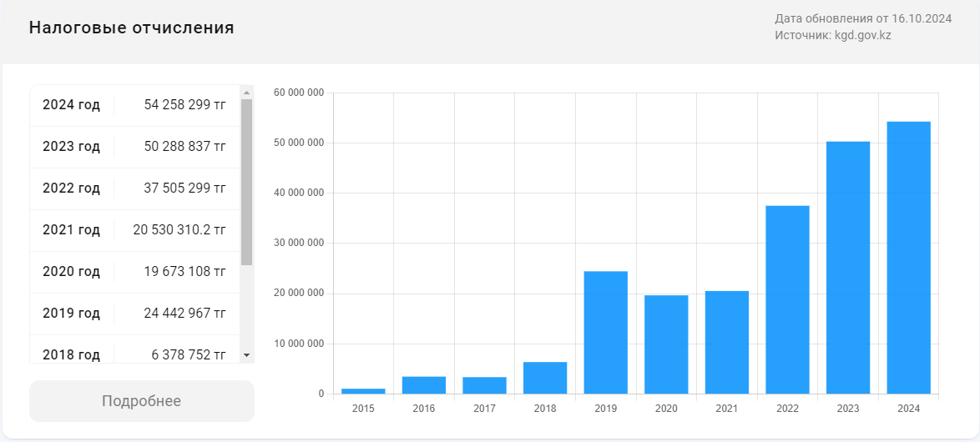The width and height of the screenshot is (980, 442).
Task: Click the 2022 x-axis label
Action: (x=787, y=409)
